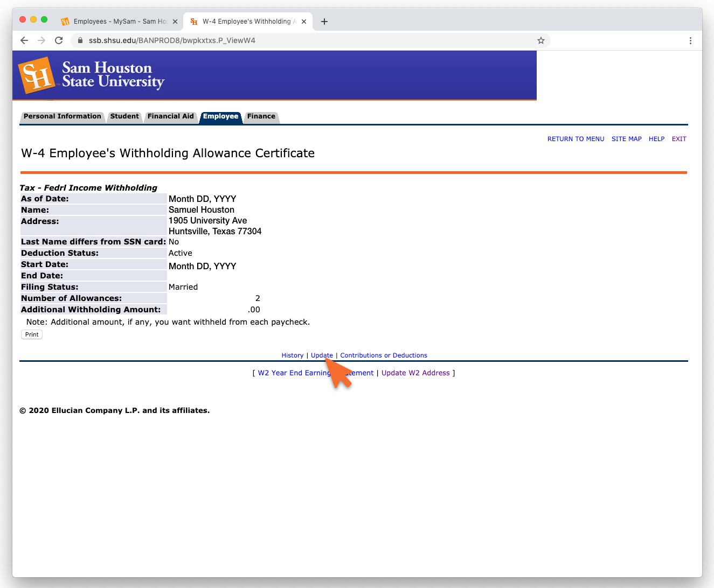Click the Return to Menu link
This screenshot has height=588, width=714.
coord(576,139)
